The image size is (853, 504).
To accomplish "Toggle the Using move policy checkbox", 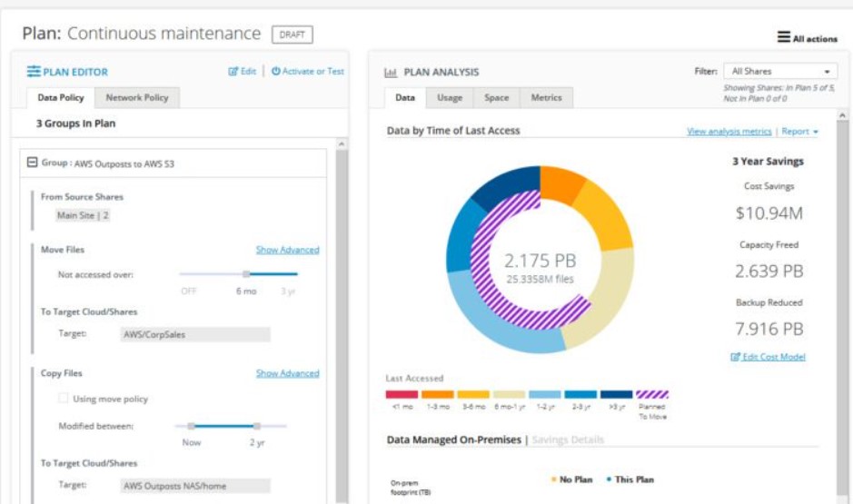I will (x=63, y=398).
